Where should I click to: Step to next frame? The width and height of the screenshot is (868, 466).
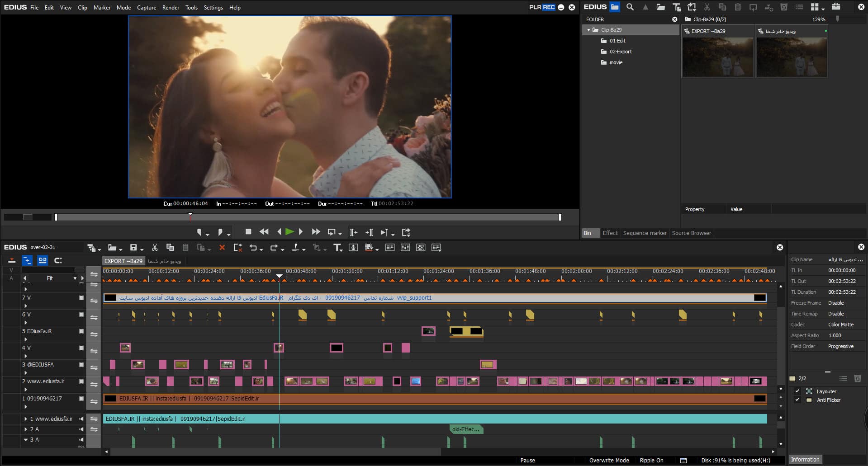click(301, 231)
